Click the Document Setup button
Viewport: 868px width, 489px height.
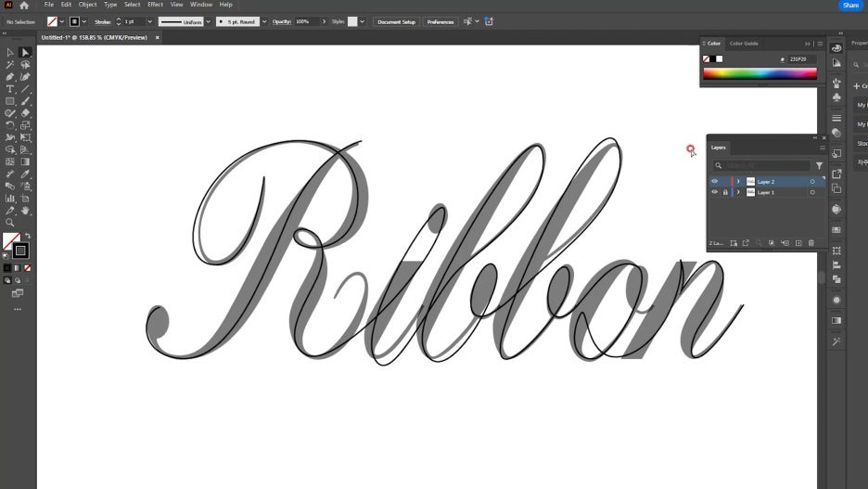click(396, 21)
